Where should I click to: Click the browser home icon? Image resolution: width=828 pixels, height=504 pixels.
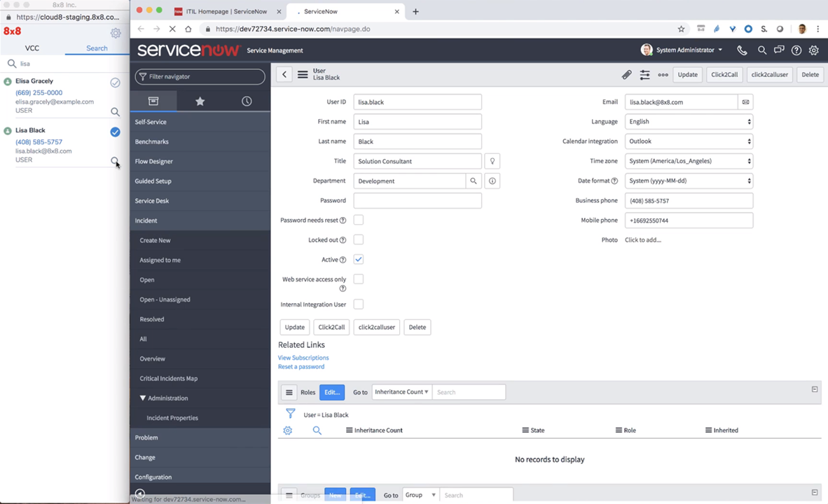(x=188, y=29)
